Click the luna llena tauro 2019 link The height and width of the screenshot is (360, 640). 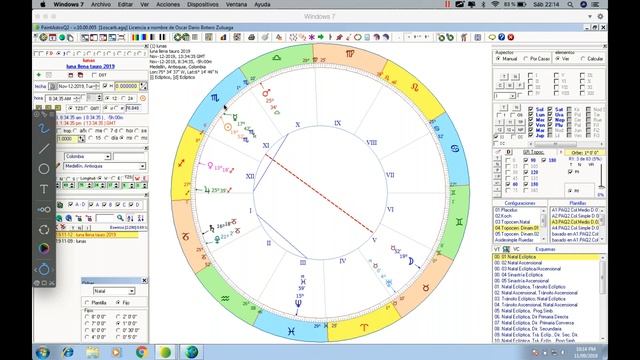(90, 66)
